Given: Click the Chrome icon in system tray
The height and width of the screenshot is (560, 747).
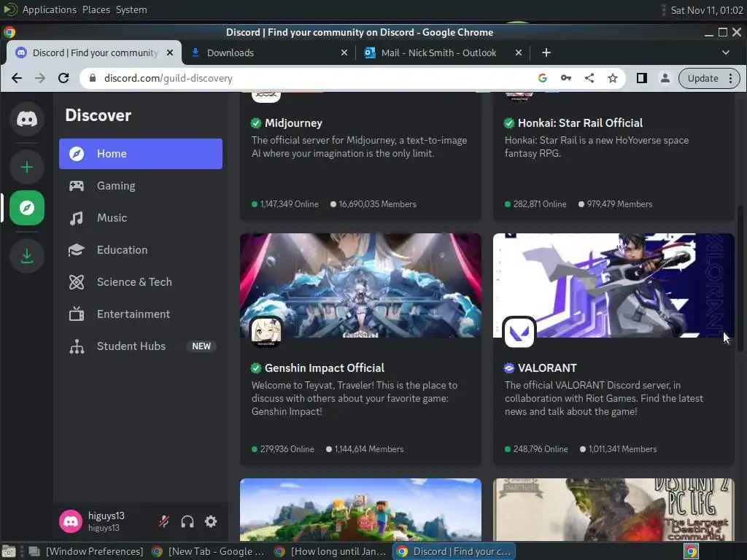Looking at the screenshot, I should [x=692, y=551].
